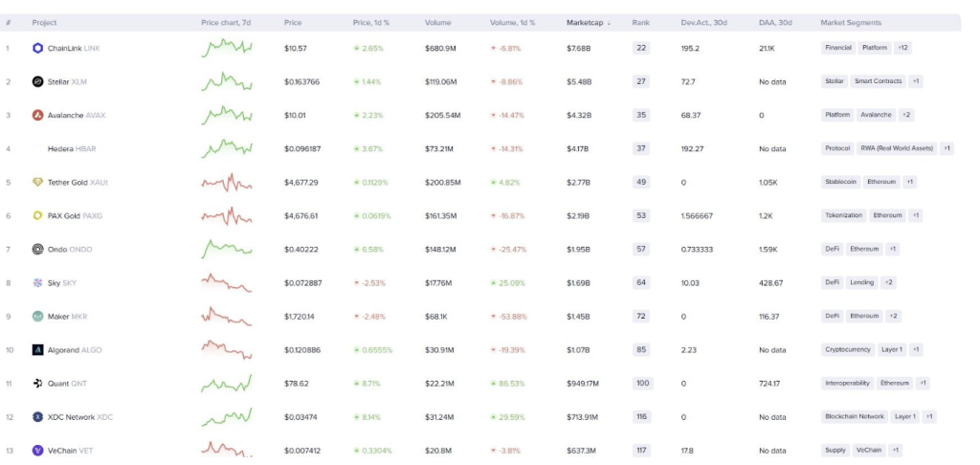Click the Market Segments column header
The image size is (980, 465).
coord(851,23)
